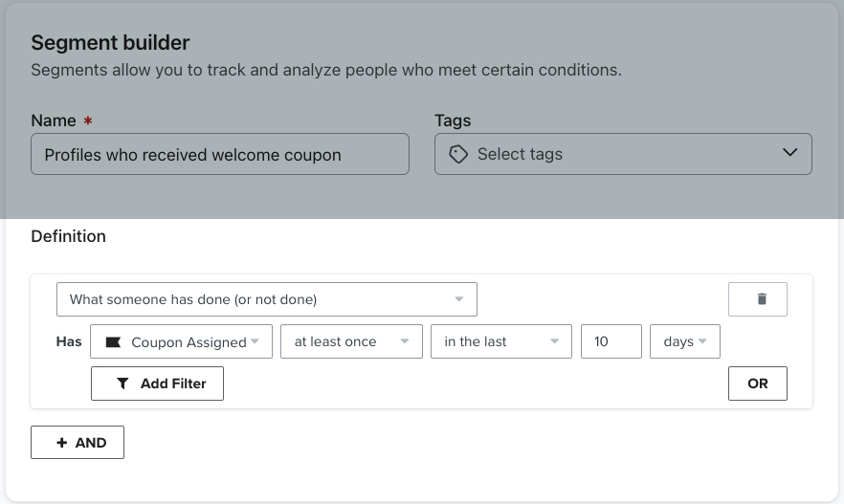Open the 'at least once' frequency dropdown

pyautogui.click(x=350, y=342)
